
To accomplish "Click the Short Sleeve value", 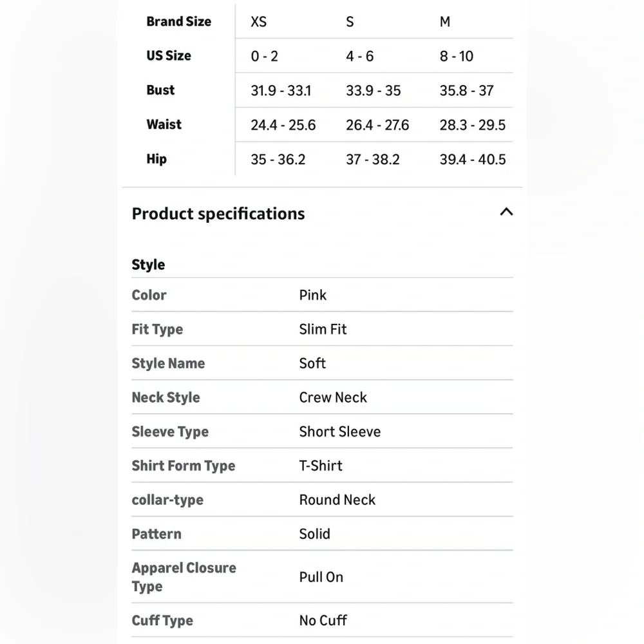I will pyautogui.click(x=340, y=431).
